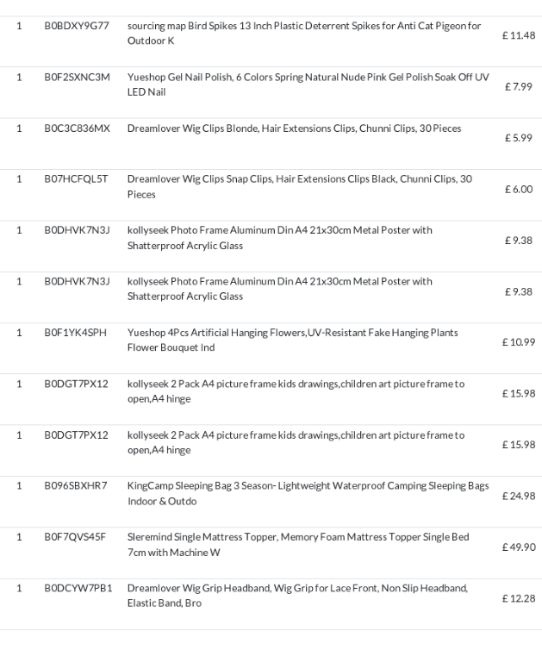Select Dreamlover Wig Clips Blonde description
The height and width of the screenshot is (650, 542).
click(294, 129)
